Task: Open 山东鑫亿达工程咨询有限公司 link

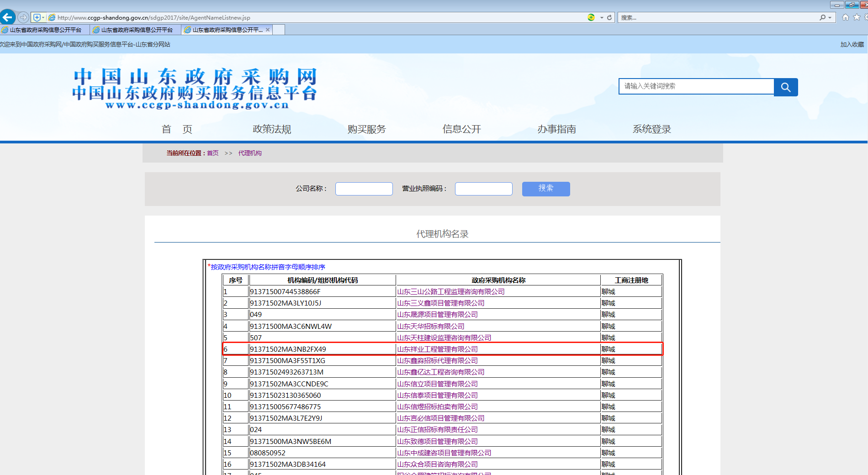Action: click(441, 372)
